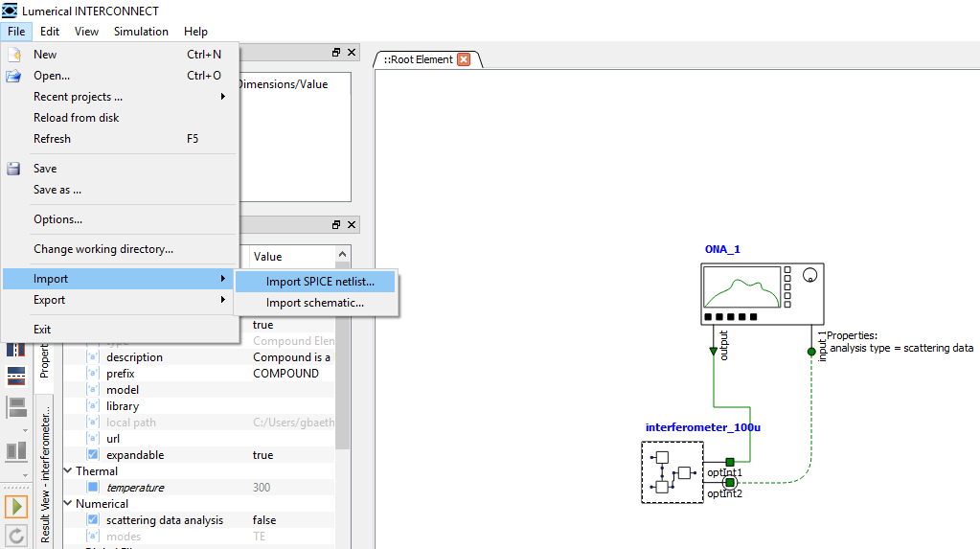Choose Import schematic from submenu
The height and width of the screenshot is (549, 980).
[x=315, y=303]
